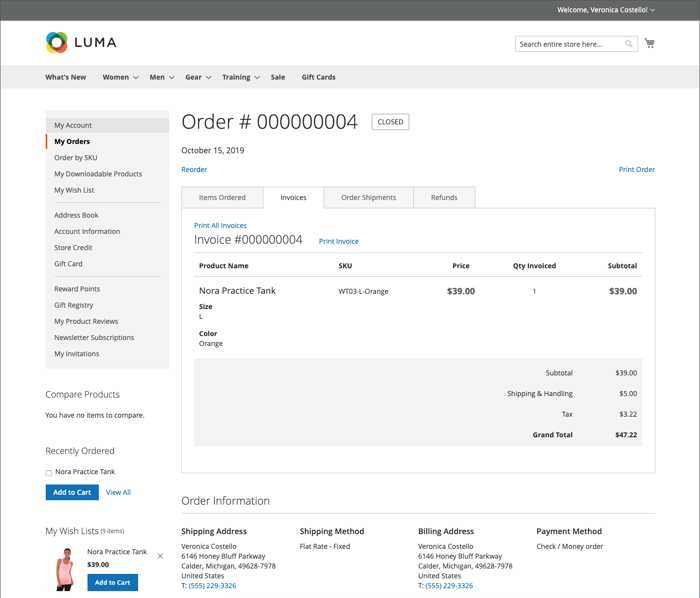Switch to the Order Shipments tab
This screenshot has height=598, width=700.
(x=369, y=198)
